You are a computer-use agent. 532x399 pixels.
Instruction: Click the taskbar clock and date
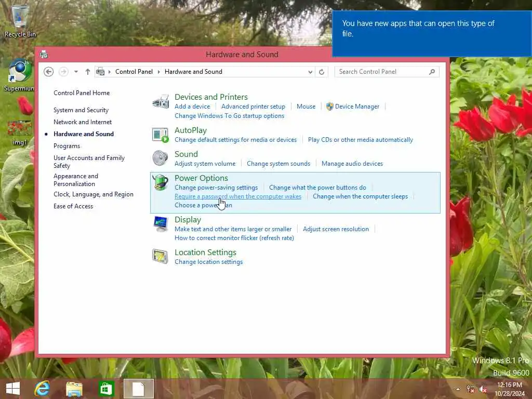(509, 389)
